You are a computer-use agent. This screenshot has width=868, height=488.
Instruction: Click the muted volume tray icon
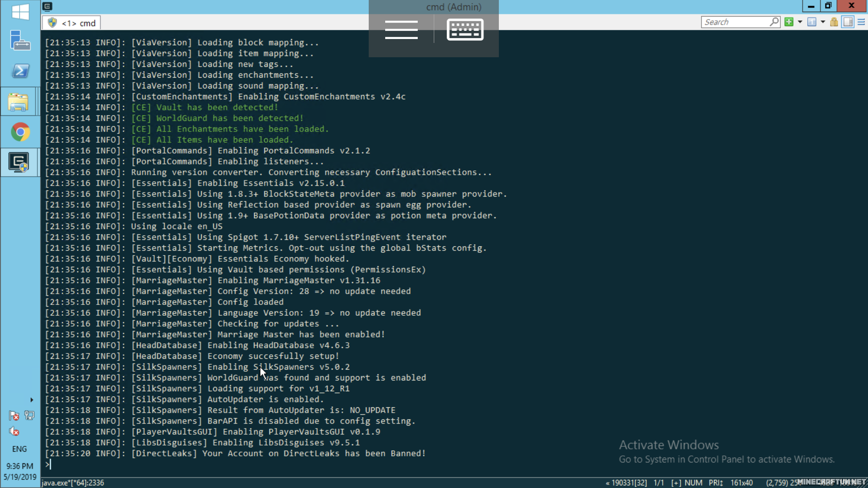point(14,431)
